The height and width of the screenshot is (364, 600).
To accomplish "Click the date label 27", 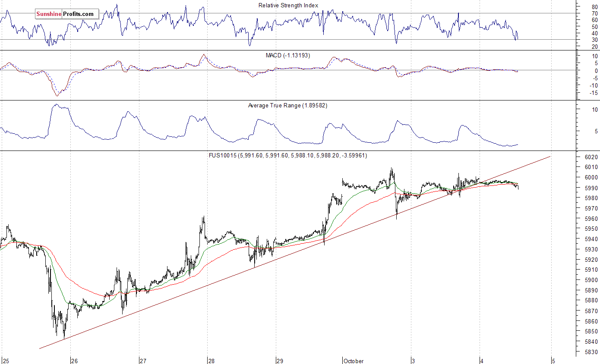I will 143,361.
